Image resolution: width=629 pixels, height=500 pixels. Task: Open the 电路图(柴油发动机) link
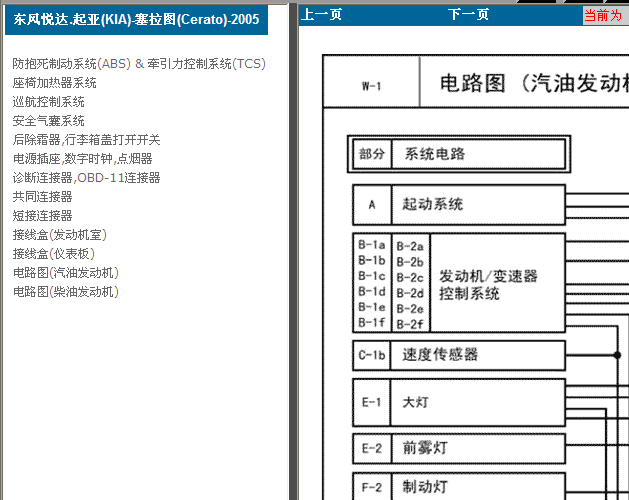tap(65, 292)
